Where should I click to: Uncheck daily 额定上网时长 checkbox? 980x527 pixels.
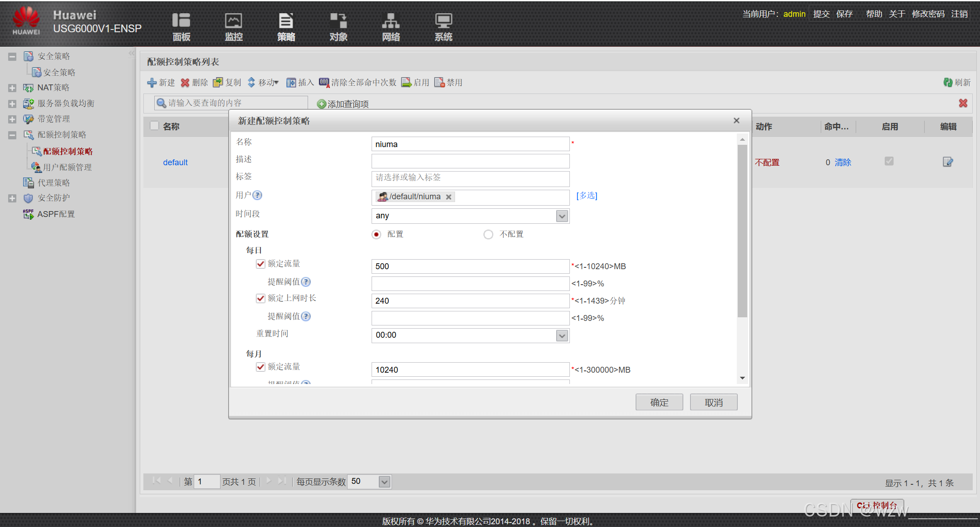[260, 298]
